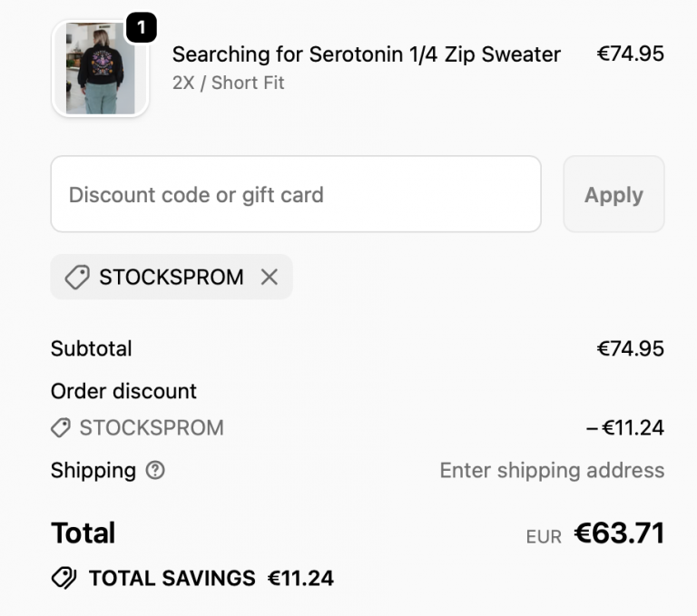Click the Enter shipping address text
The height and width of the screenshot is (616, 697).
(552, 470)
